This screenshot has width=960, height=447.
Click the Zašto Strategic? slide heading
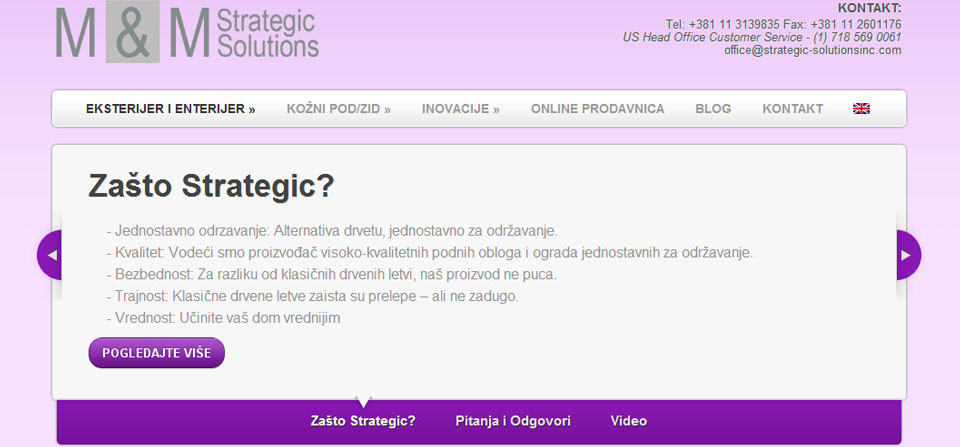pyautogui.click(x=211, y=186)
